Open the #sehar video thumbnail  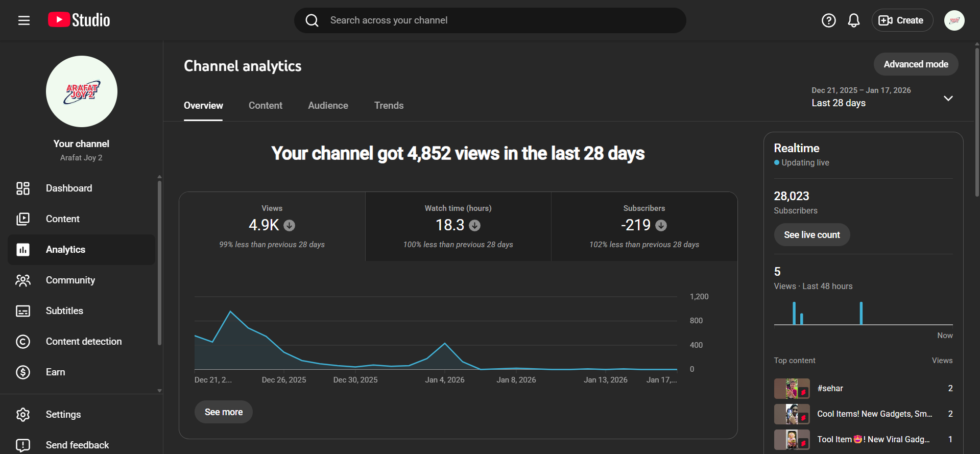[x=792, y=389]
